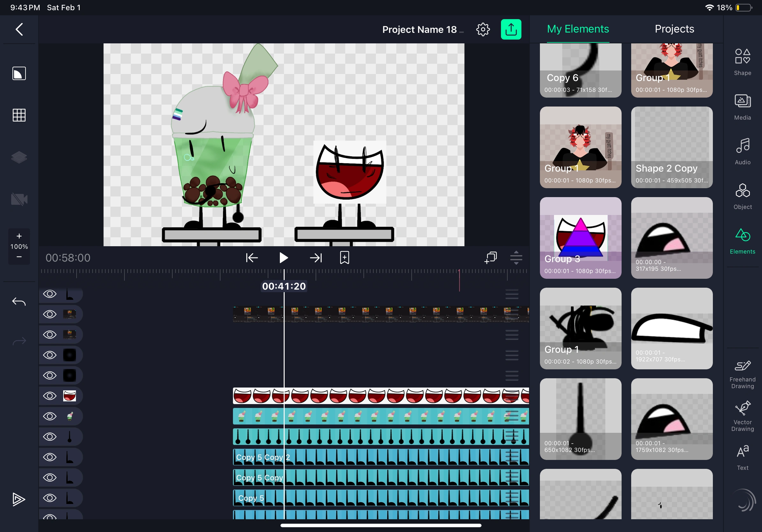The image size is (762, 532).
Task: Toggle the grid overlay icon
Action: pyautogui.click(x=19, y=115)
